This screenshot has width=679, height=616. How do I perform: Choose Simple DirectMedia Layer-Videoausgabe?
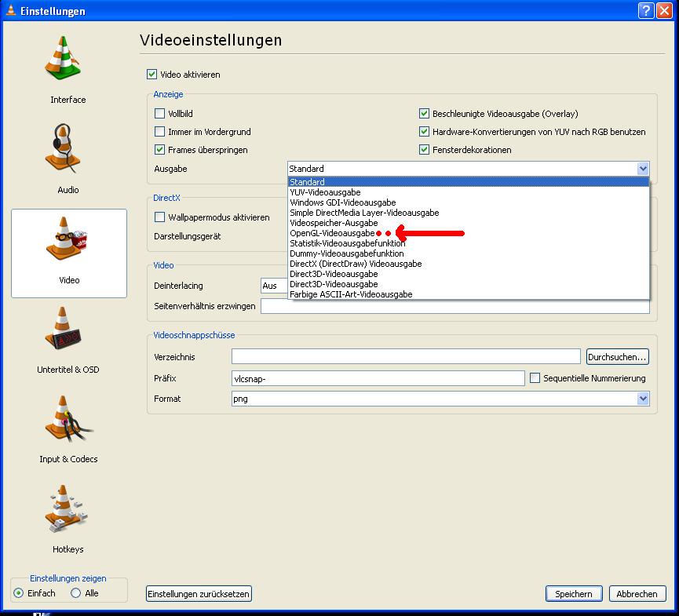(469, 213)
